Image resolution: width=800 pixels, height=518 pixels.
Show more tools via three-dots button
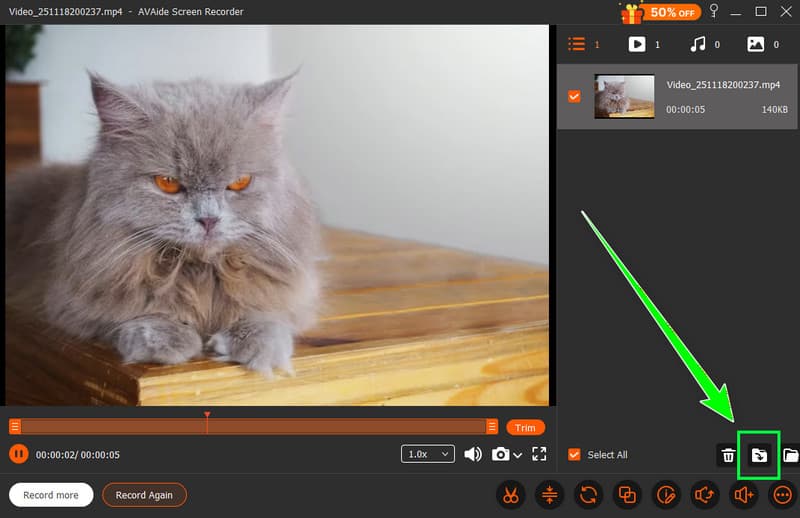782,495
